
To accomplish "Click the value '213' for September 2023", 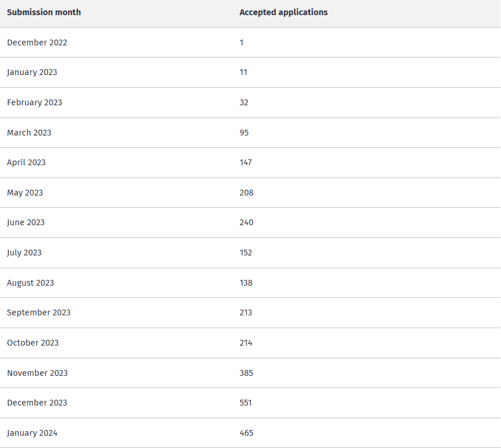I will coord(246,312).
